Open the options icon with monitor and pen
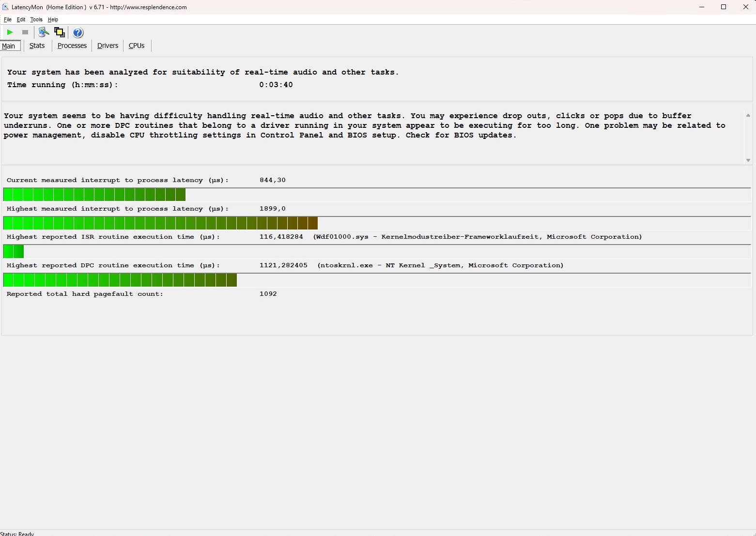The height and width of the screenshot is (536, 756). 44,32
